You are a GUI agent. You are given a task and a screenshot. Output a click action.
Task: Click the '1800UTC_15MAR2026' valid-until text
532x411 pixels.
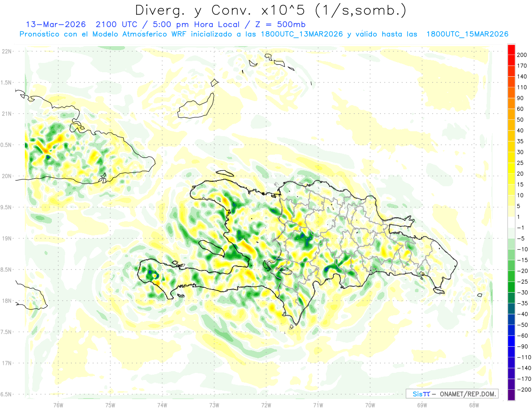tap(467, 34)
